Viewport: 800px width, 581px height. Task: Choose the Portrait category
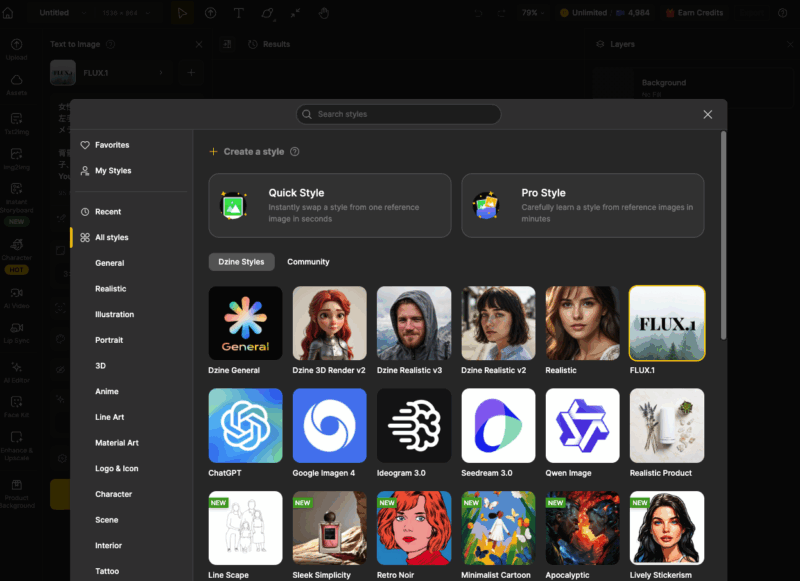tap(109, 340)
